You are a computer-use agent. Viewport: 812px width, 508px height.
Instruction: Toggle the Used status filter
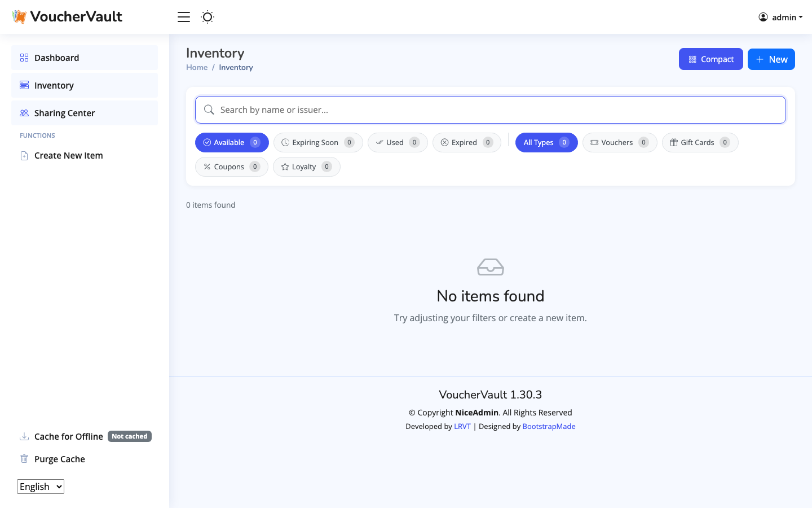point(398,142)
